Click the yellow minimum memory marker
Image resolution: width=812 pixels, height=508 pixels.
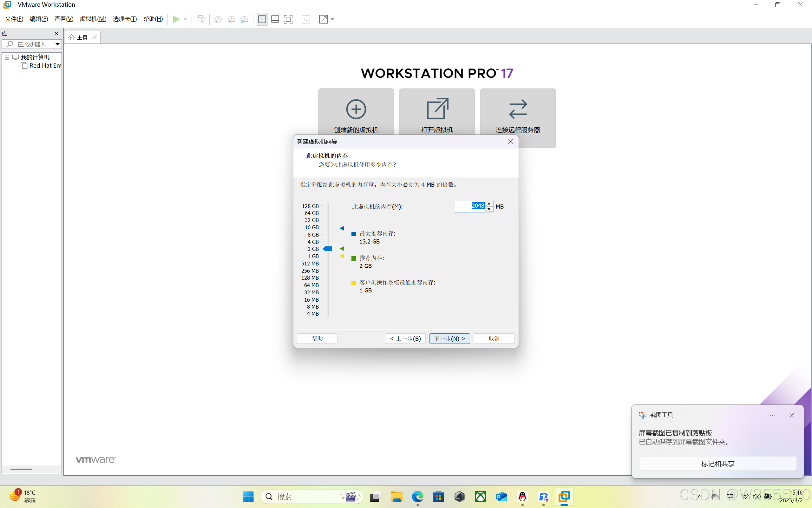coord(342,256)
